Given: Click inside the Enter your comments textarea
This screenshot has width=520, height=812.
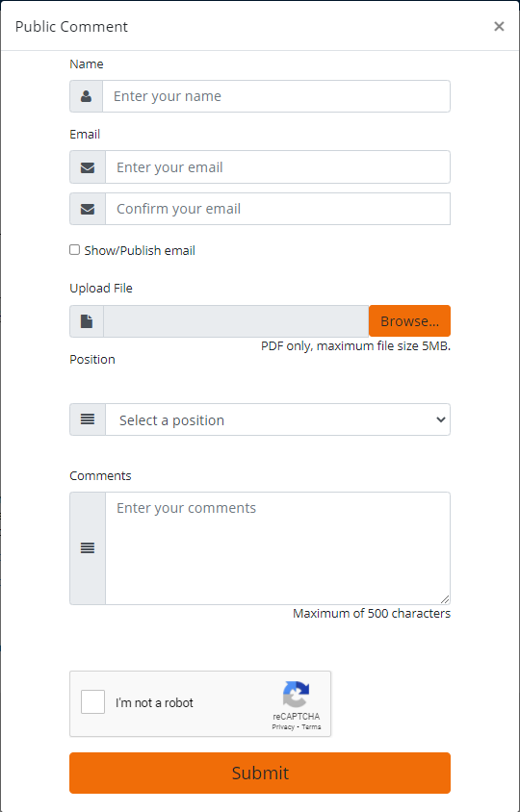Looking at the screenshot, I should pyautogui.click(x=278, y=547).
